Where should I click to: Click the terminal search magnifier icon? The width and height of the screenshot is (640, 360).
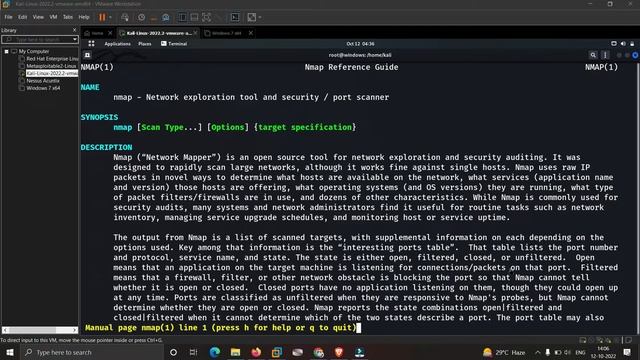[593, 55]
